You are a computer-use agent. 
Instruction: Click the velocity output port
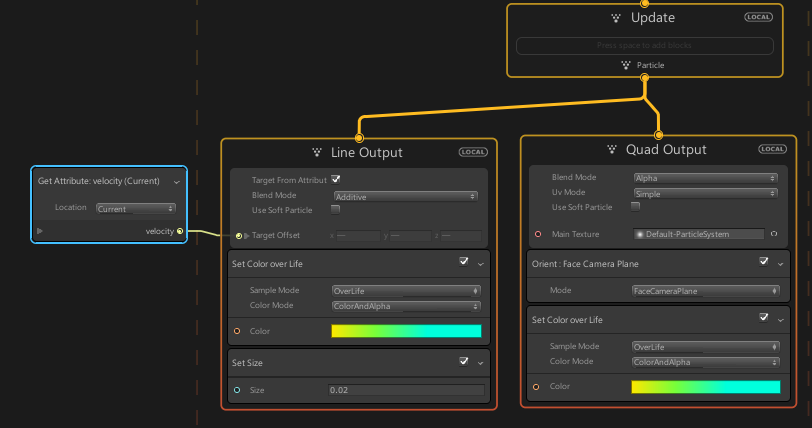point(180,231)
